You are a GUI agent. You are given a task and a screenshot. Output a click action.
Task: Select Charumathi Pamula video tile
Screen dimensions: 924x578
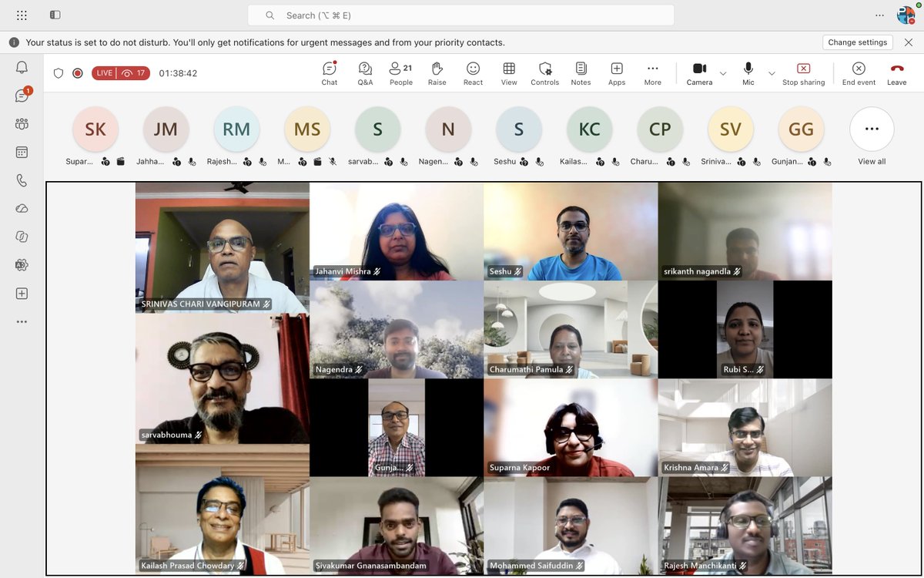(571, 330)
